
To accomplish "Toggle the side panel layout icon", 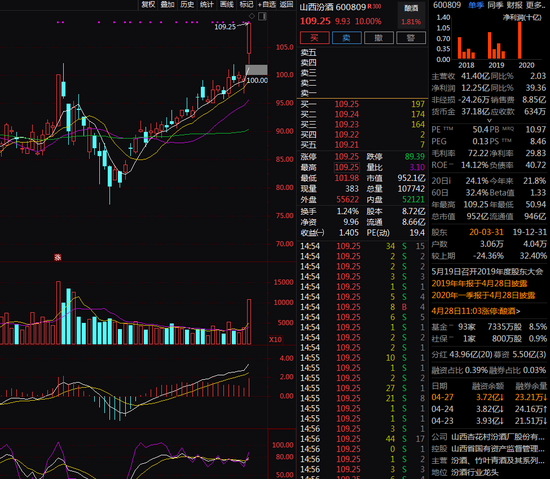I will pyautogui.click(x=262, y=16).
